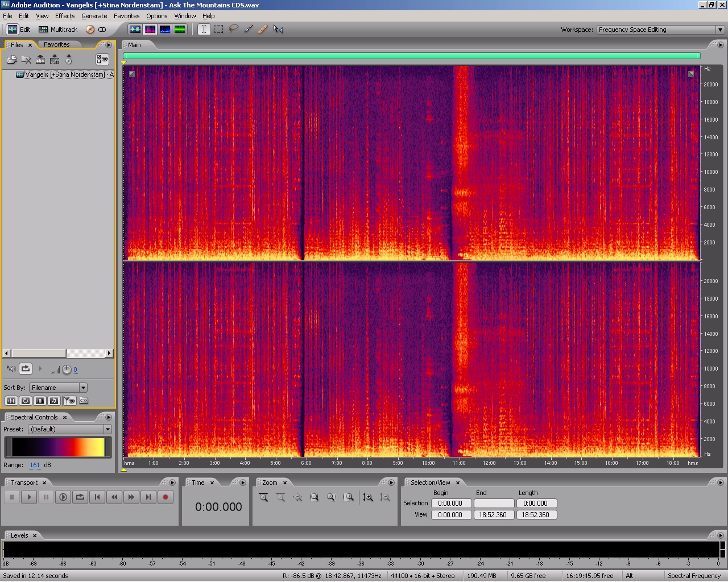Toggle Loop Play in Files panel
728x582 pixels.
pos(26,369)
